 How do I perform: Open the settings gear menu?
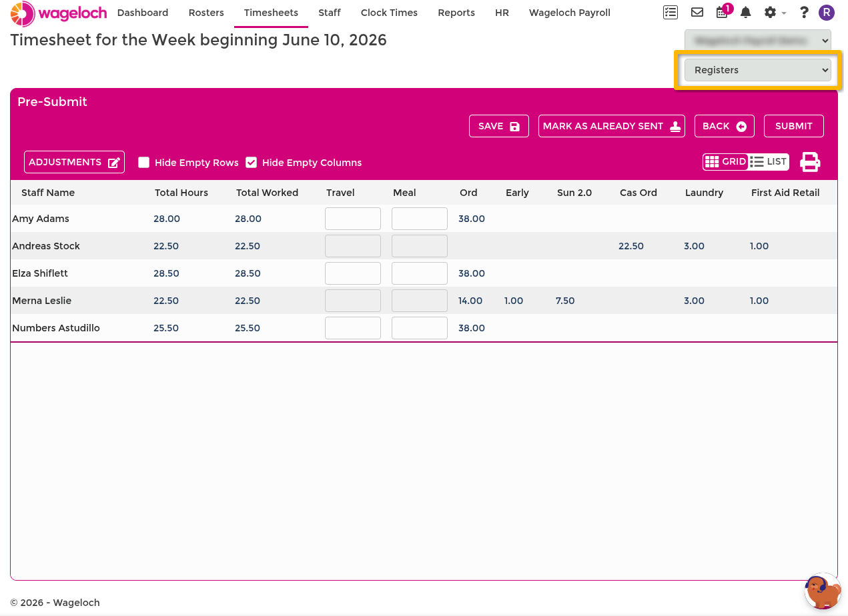(x=774, y=12)
